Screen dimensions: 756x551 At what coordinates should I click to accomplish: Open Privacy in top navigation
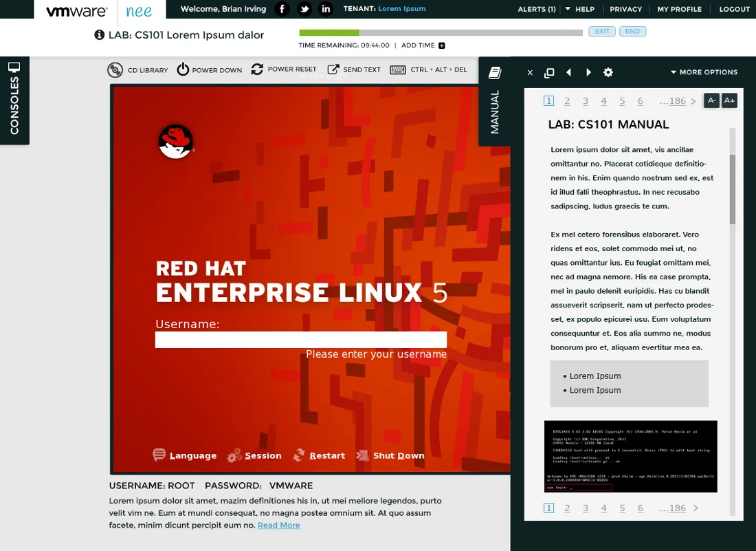[626, 9]
